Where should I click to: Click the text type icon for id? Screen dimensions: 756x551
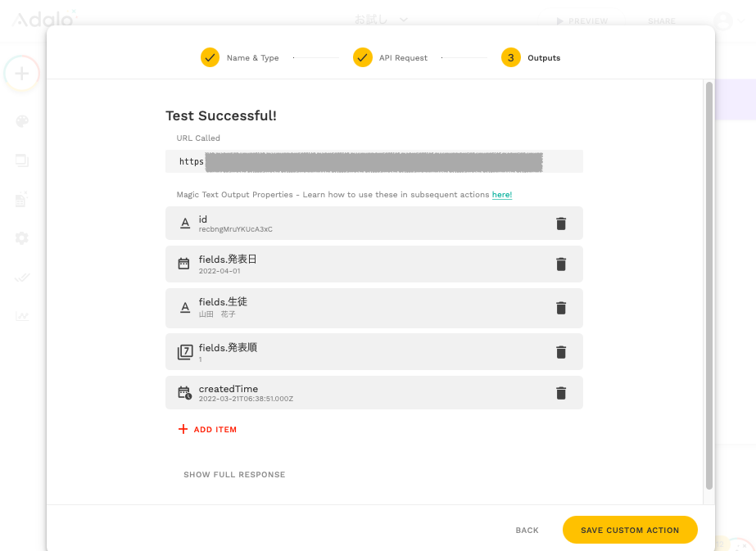click(x=184, y=224)
